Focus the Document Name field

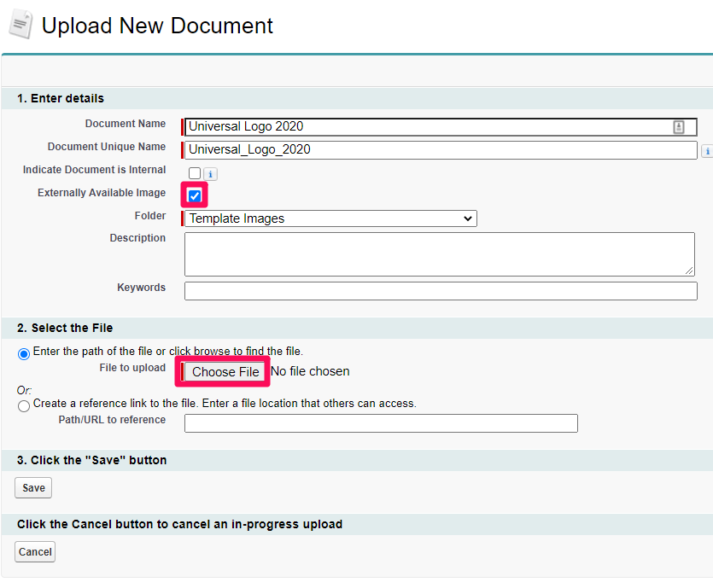click(441, 127)
